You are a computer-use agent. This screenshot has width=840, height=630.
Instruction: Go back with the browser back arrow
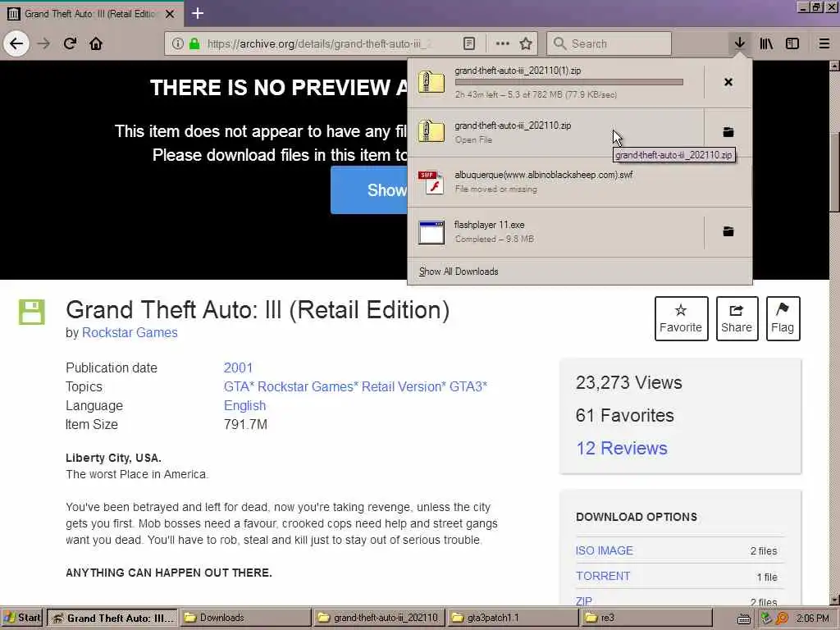tap(16, 43)
